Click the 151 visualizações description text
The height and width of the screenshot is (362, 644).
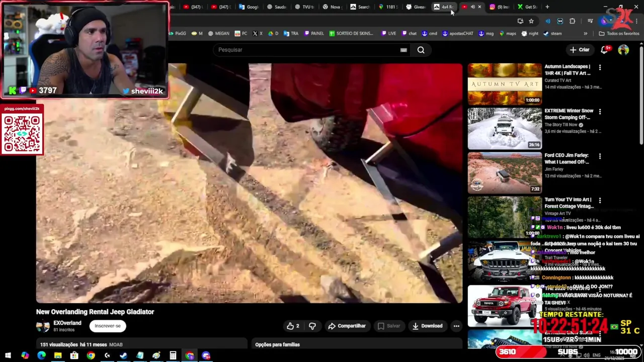tap(81, 344)
